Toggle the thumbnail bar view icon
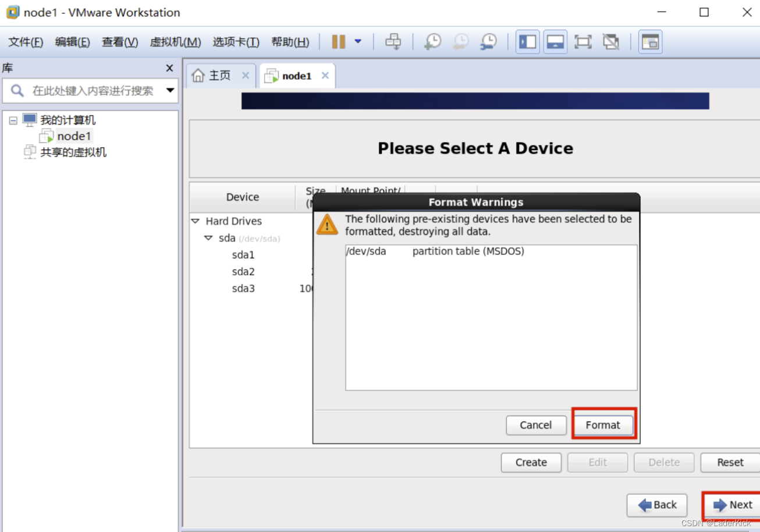 pyautogui.click(x=556, y=42)
